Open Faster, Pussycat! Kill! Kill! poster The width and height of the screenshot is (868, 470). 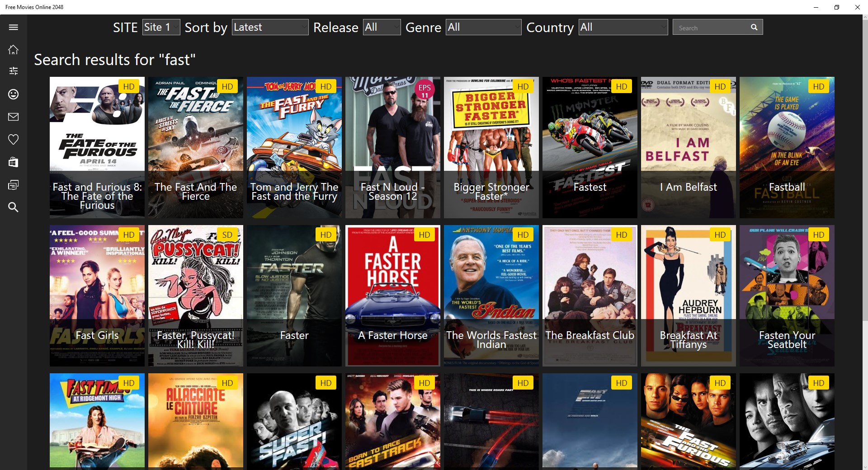[x=196, y=296]
